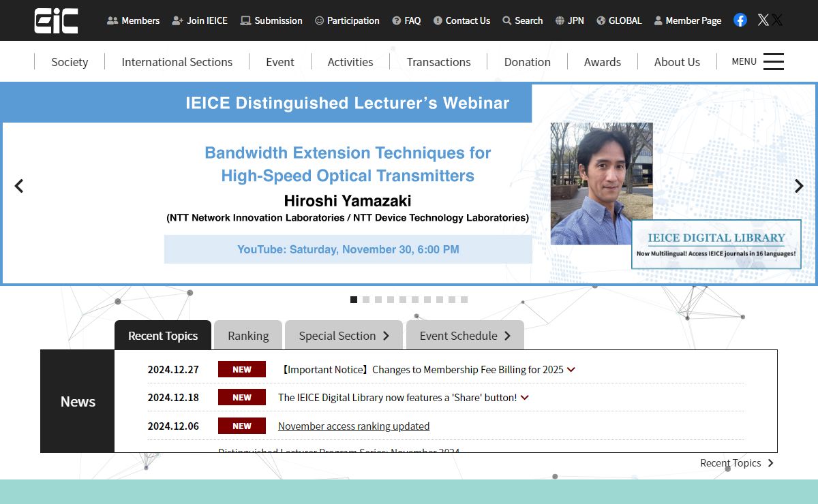Select the first carousel indicator dot
The image size is (818, 504).
tap(354, 300)
